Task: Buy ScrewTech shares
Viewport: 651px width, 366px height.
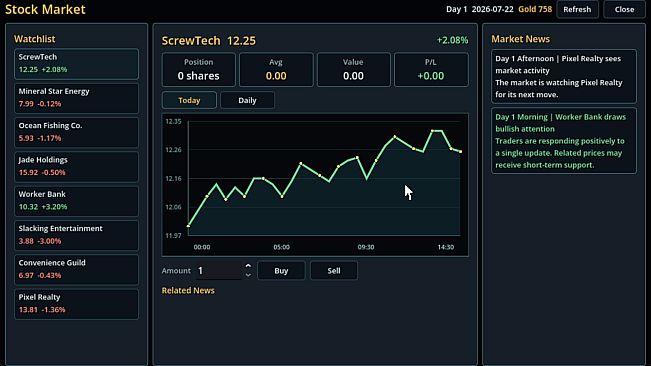Action: pyautogui.click(x=281, y=271)
